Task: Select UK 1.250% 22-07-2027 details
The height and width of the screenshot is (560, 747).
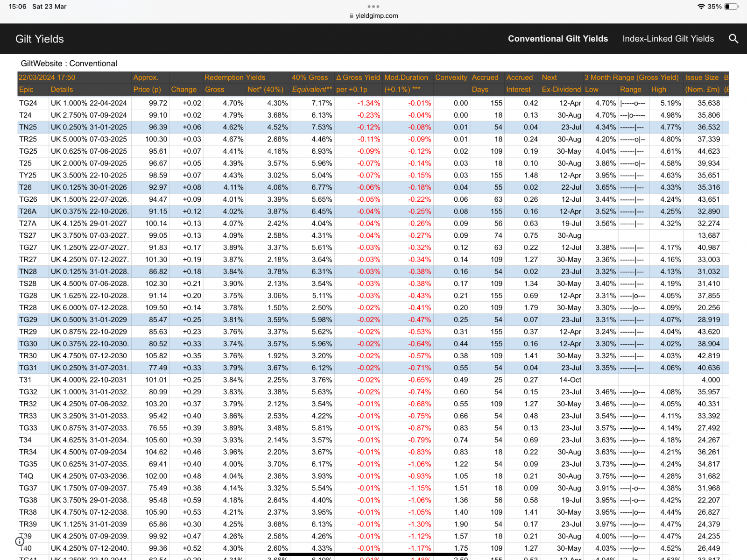Action: click(90, 248)
